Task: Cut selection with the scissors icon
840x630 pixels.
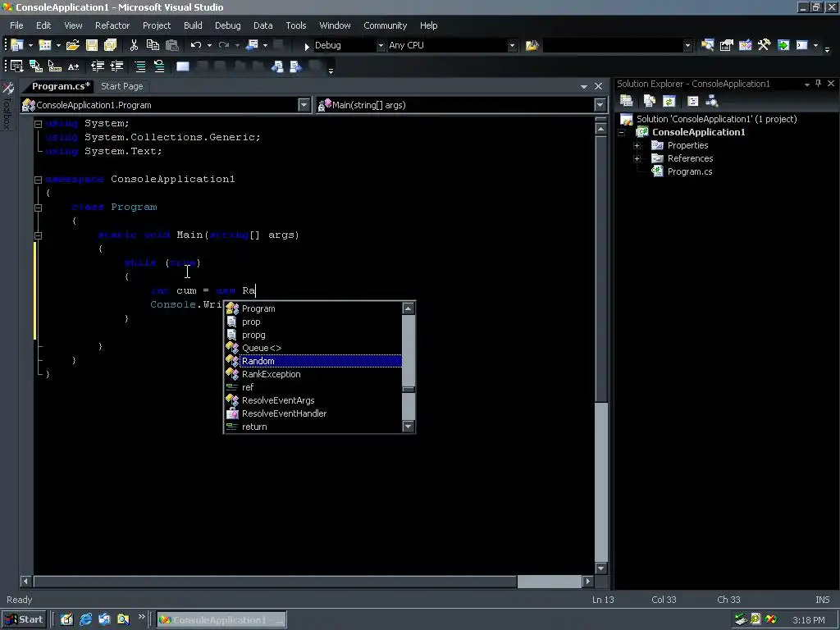Action: pos(134,46)
